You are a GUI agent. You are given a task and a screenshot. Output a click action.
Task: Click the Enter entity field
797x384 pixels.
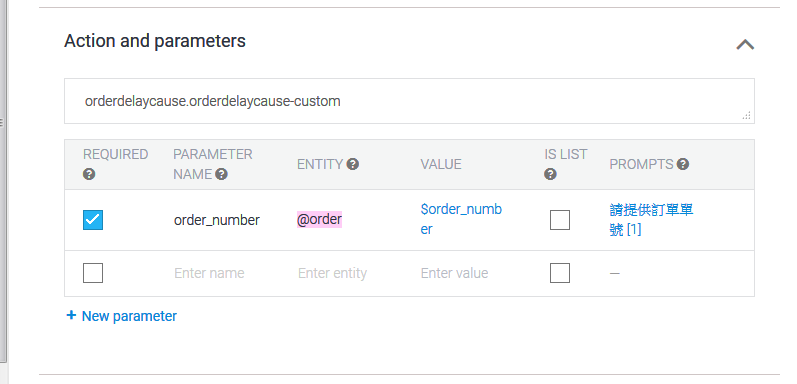coord(332,273)
